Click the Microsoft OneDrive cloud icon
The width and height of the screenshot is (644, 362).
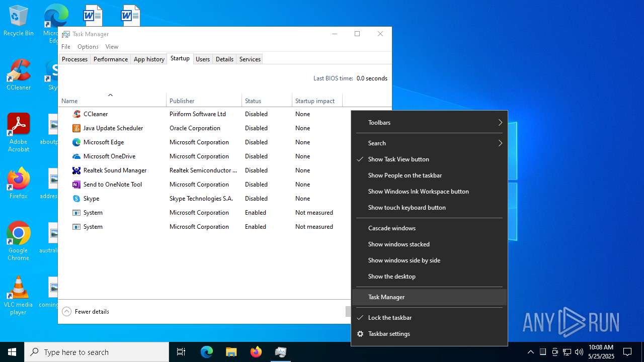click(x=76, y=156)
